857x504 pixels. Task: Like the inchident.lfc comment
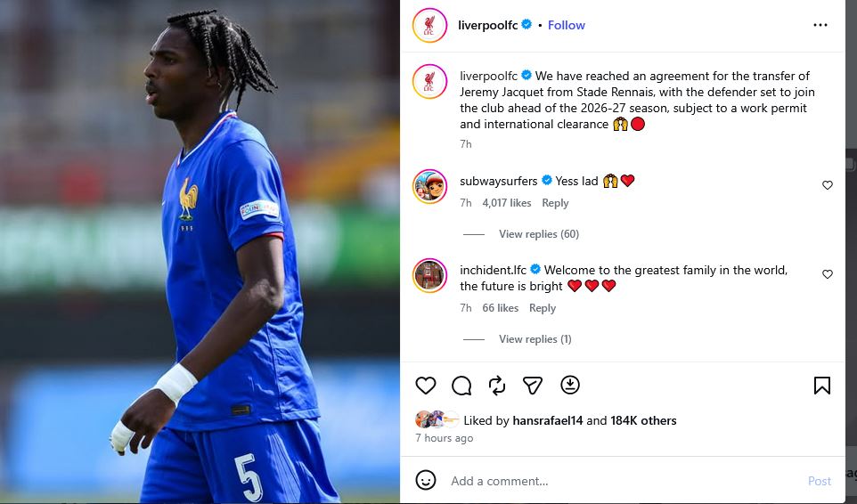point(828,274)
